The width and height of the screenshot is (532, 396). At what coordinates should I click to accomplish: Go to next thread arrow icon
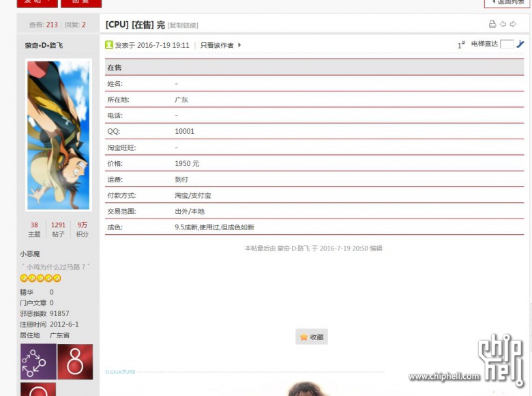coord(513,24)
